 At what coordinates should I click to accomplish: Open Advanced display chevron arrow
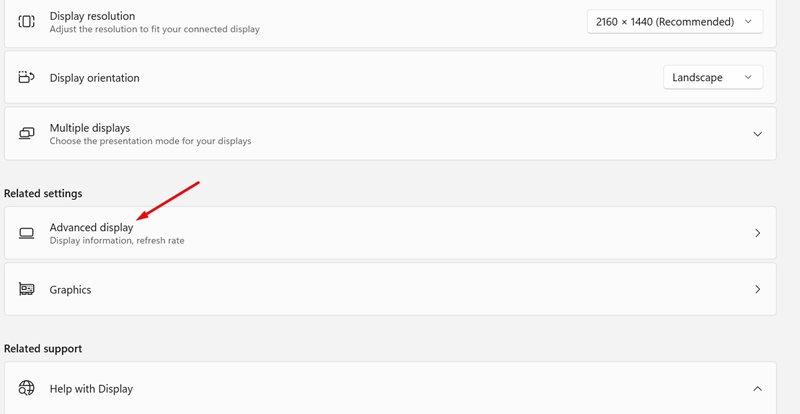pos(758,233)
